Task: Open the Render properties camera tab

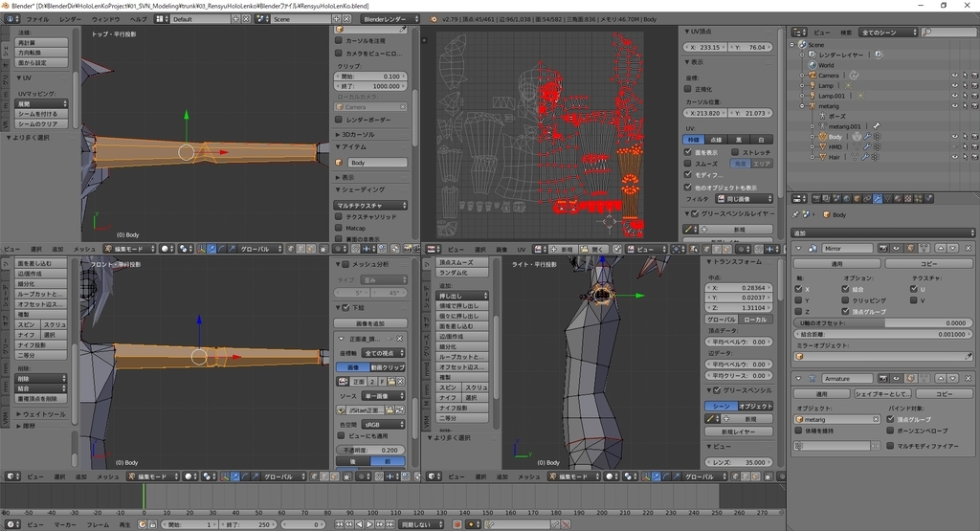Action: (x=816, y=199)
